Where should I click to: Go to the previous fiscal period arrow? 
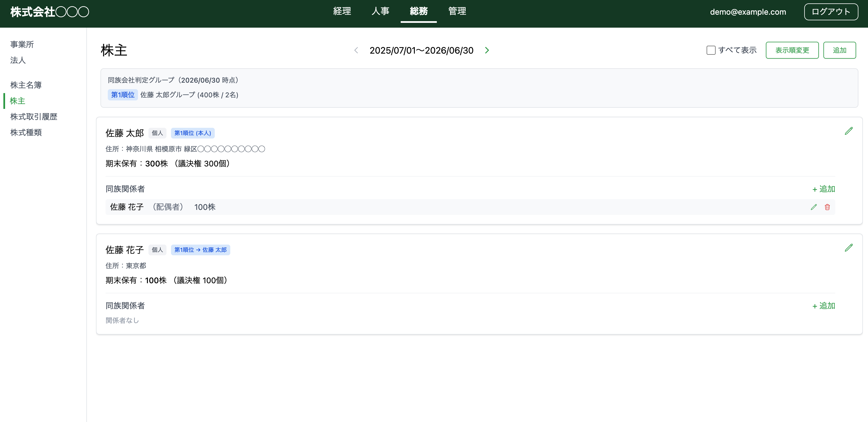(356, 50)
